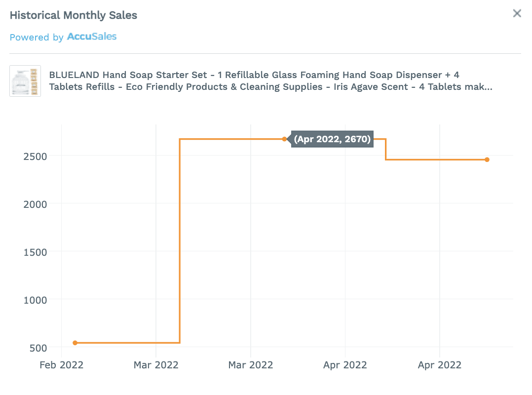Click the first data point near 500
Image resolution: width=532 pixels, height=395 pixels.
tap(75, 343)
